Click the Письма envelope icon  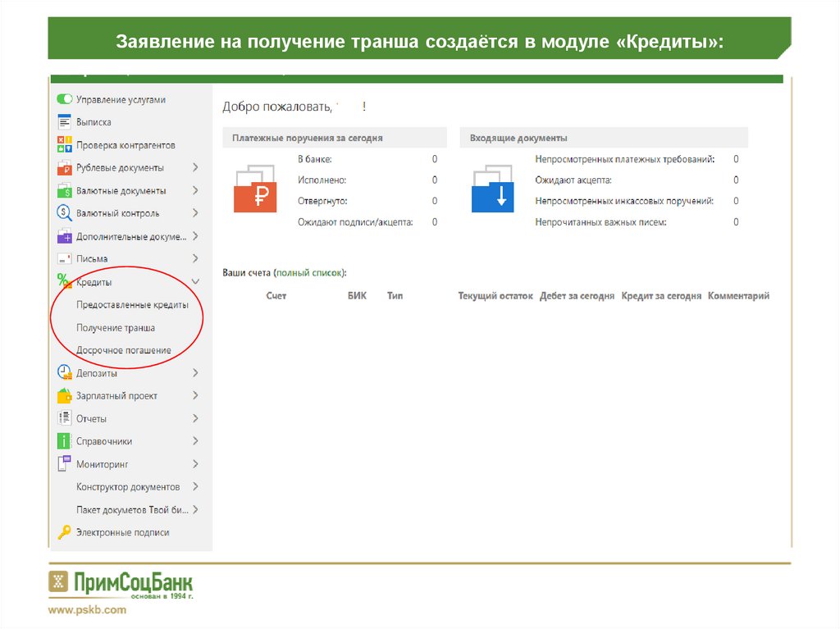click(64, 258)
